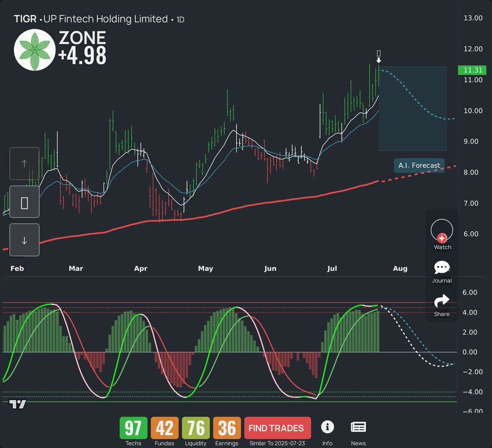The image size is (492, 448).
Task: Click the green flower Zone logo
Action: pos(35,50)
